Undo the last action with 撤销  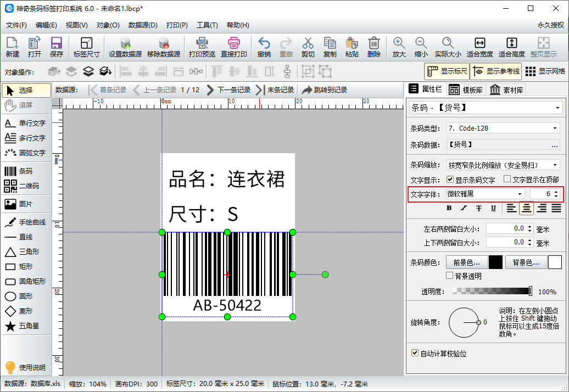[x=264, y=47]
